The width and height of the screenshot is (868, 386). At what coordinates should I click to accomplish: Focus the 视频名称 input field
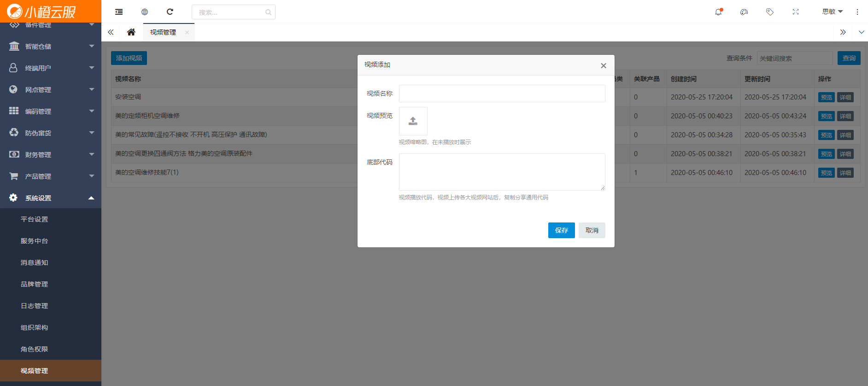click(502, 94)
